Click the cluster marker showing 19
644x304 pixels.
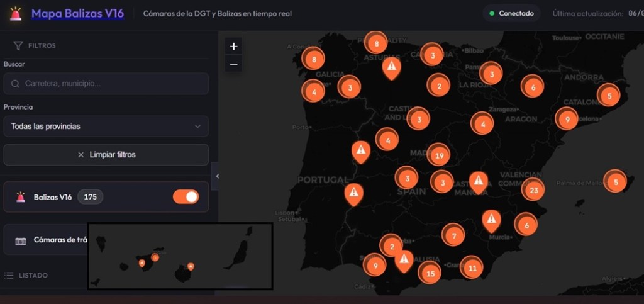(439, 155)
